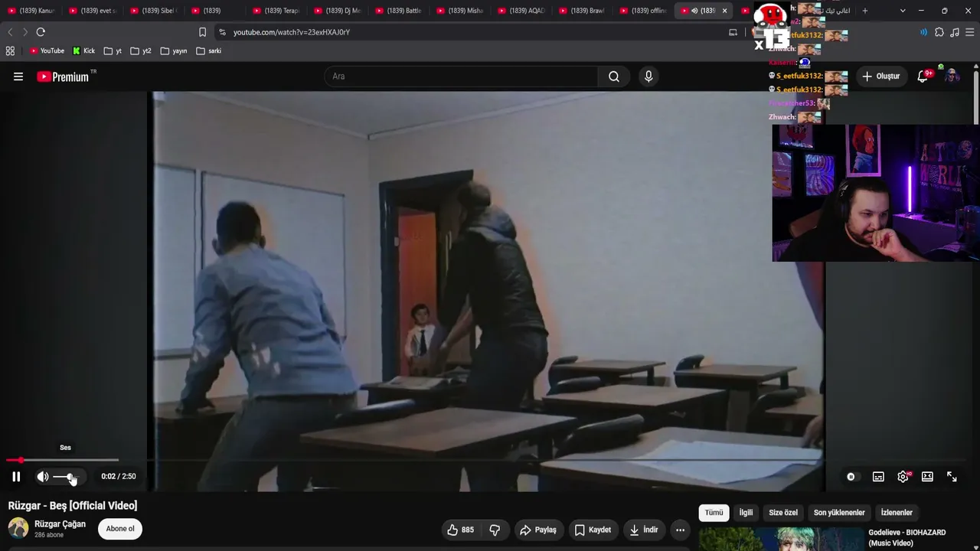The height and width of the screenshot is (551, 980).
Task: Expand the yt2 bookmarks folder
Action: (141, 51)
